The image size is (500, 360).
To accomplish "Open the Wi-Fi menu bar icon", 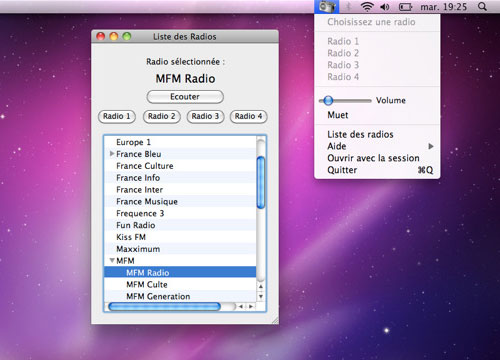I will click(367, 7).
